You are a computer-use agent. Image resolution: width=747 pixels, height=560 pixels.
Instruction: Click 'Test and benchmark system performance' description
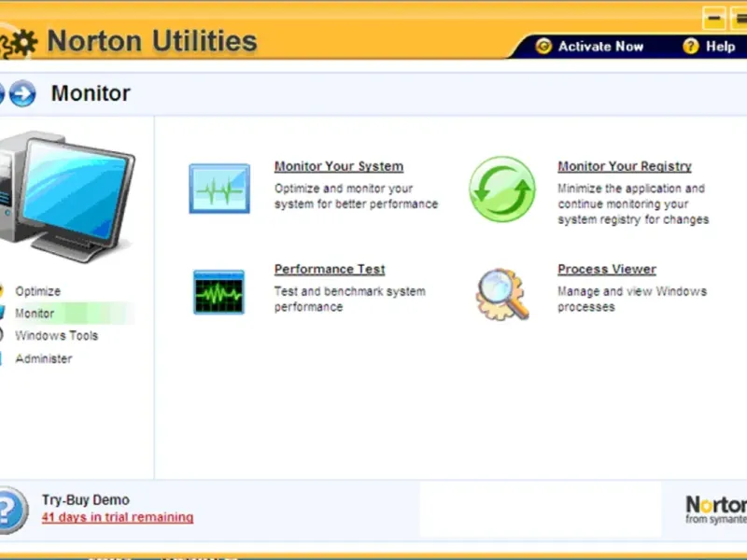tap(349, 299)
